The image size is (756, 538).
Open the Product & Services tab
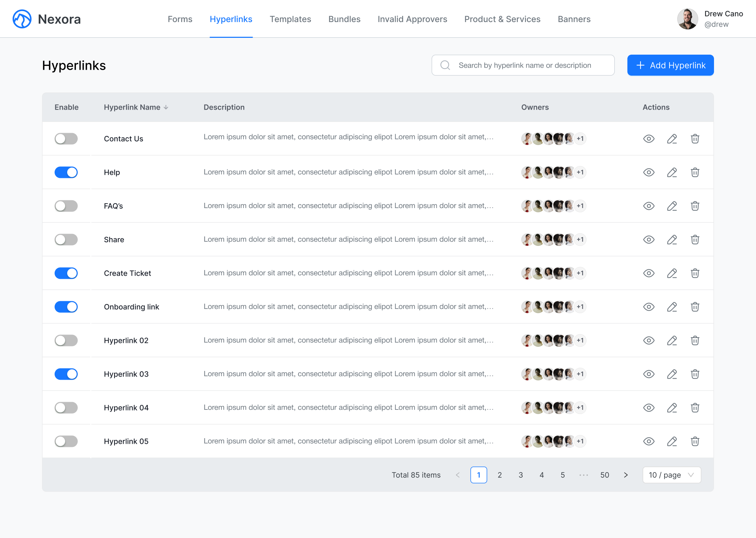502,19
